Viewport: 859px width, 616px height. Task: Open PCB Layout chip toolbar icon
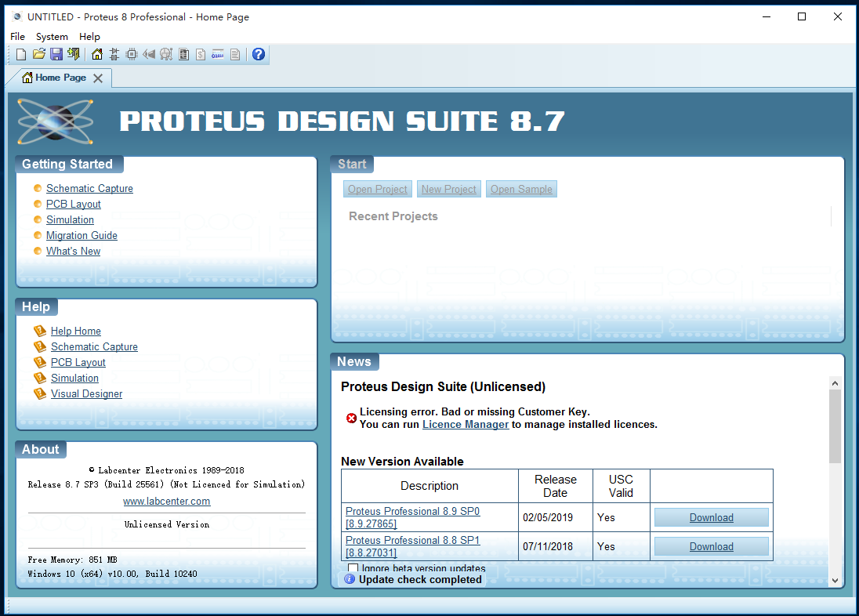click(132, 54)
